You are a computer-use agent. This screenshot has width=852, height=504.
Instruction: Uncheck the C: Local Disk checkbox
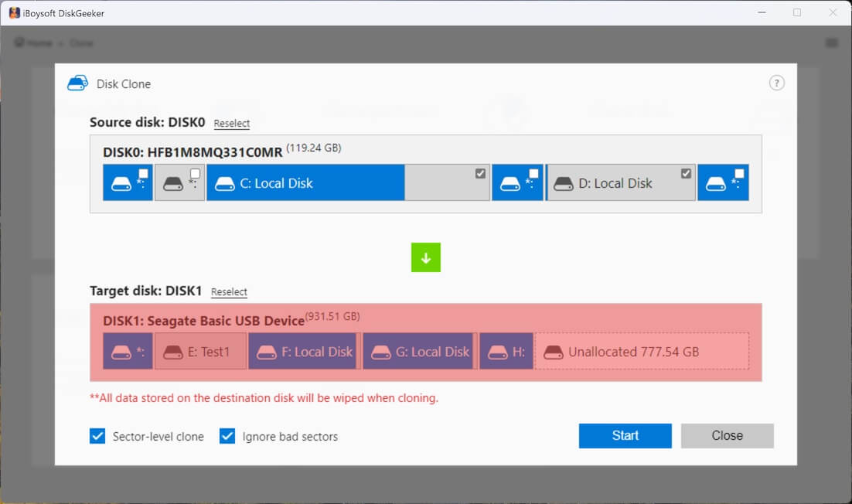click(x=480, y=173)
